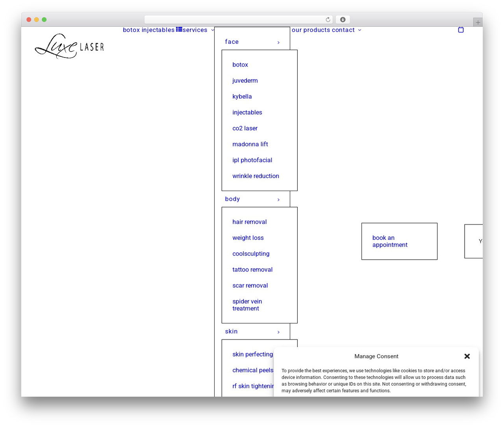The height and width of the screenshot is (427, 504).
Task: Open the scar removal link
Action: point(250,286)
